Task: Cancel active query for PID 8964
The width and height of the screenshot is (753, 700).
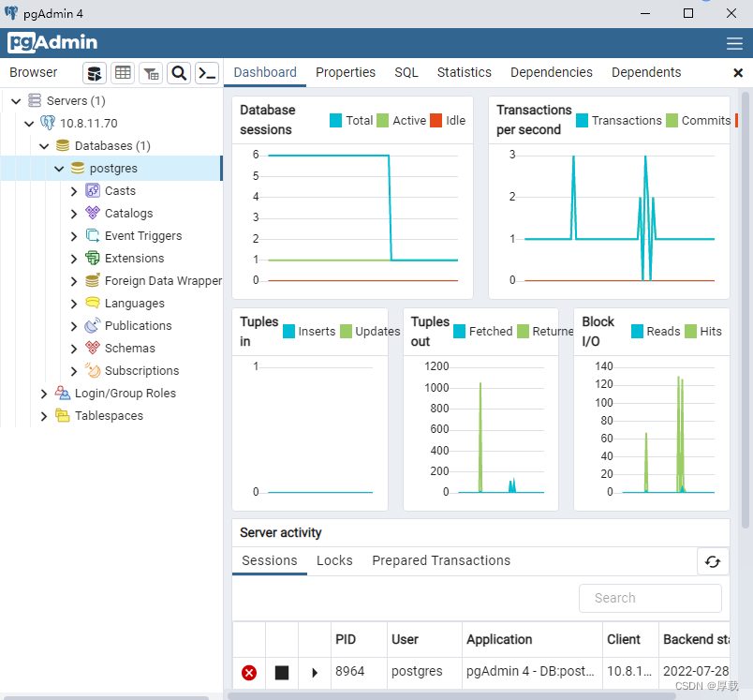Action: [282, 673]
